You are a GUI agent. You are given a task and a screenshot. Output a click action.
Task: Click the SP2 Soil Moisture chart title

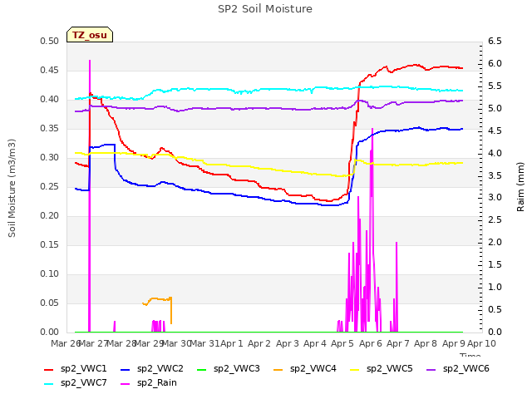[265, 9]
